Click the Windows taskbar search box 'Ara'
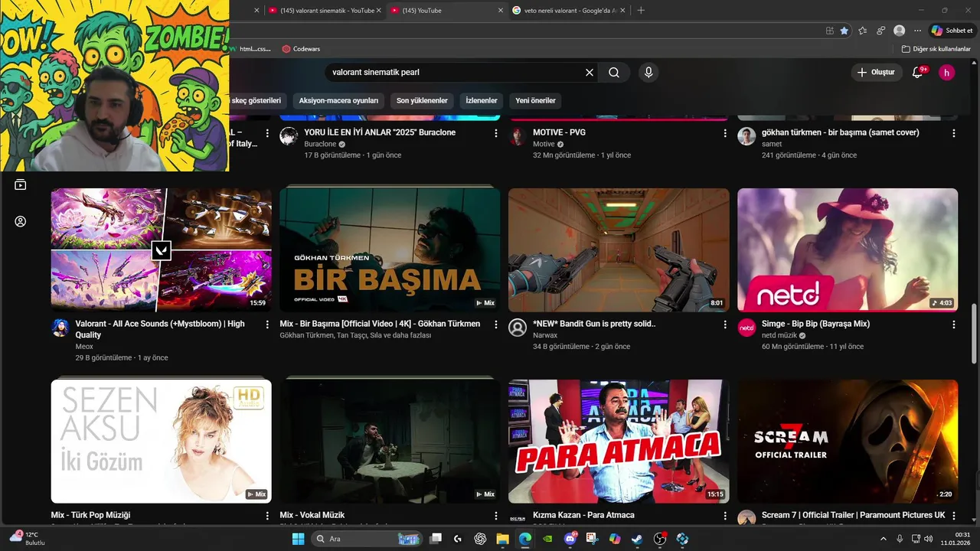Viewport: 980px width, 551px height. (366, 539)
